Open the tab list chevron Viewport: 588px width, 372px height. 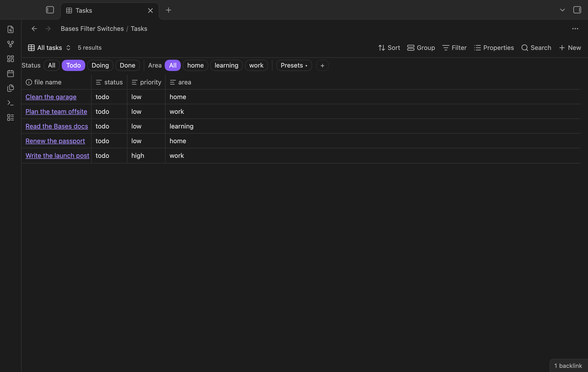tap(563, 10)
